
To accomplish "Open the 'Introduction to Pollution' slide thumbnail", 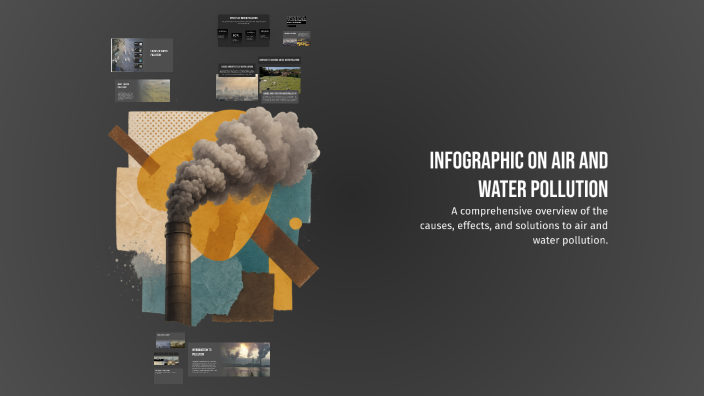I will [229, 359].
